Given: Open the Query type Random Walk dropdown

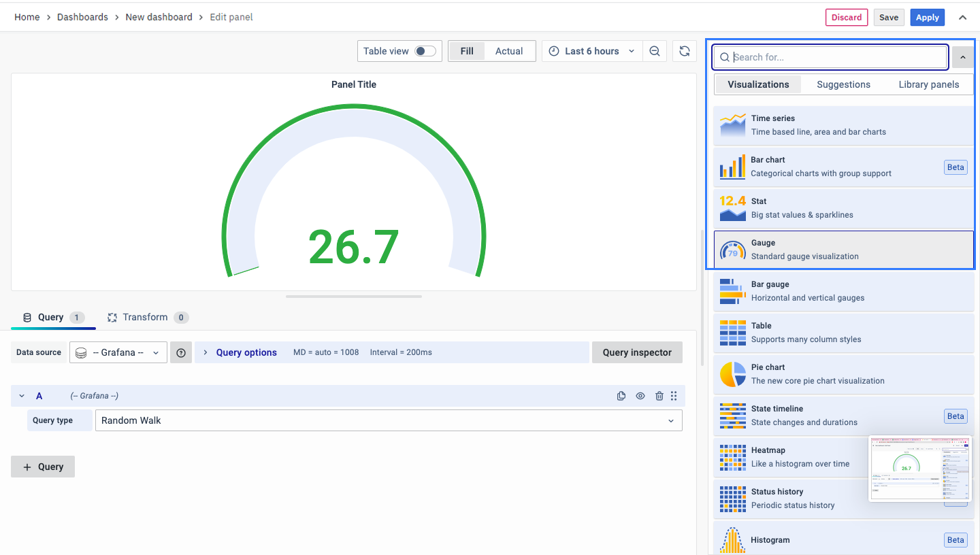Looking at the screenshot, I should [388, 420].
